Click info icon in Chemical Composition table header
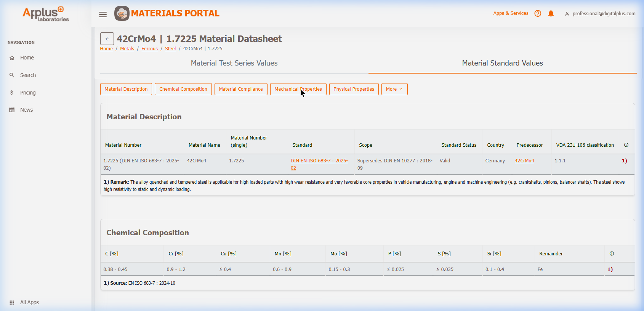The height and width of the screenshot is (311, 644). point(612,253)
